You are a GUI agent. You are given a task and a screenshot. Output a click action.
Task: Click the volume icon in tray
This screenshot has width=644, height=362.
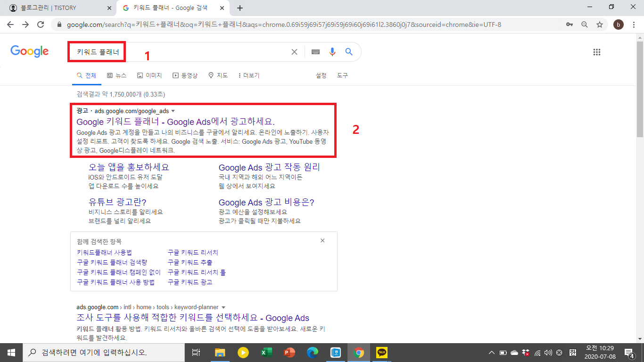[548, 353]
